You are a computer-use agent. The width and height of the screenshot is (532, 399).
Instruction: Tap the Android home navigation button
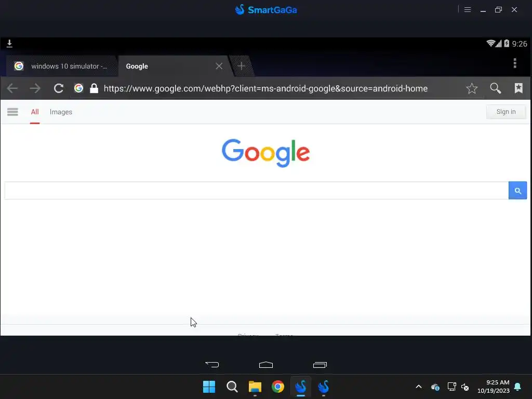pyautogui.click(x=266, y=365)
